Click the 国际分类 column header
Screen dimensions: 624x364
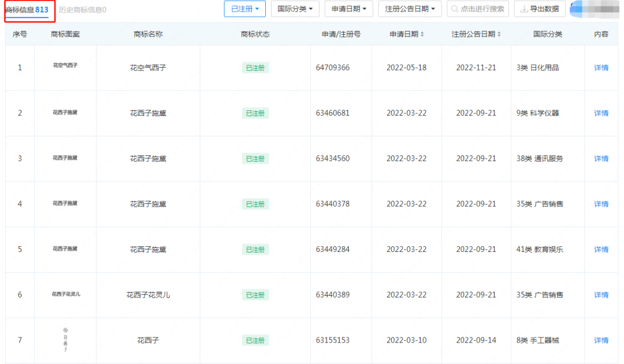548,34
